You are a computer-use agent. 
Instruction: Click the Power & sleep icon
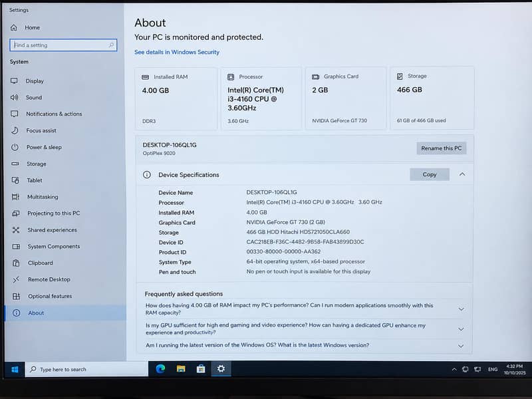click(15, 147)
